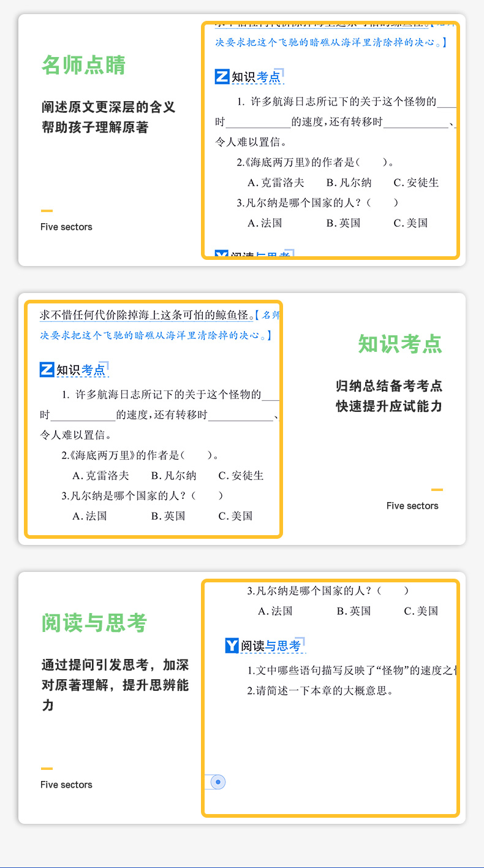Click the yellow dash in the 知识考点 card
Image resolution: width=484 pixels, height=868 pixels.
point(436,490)
